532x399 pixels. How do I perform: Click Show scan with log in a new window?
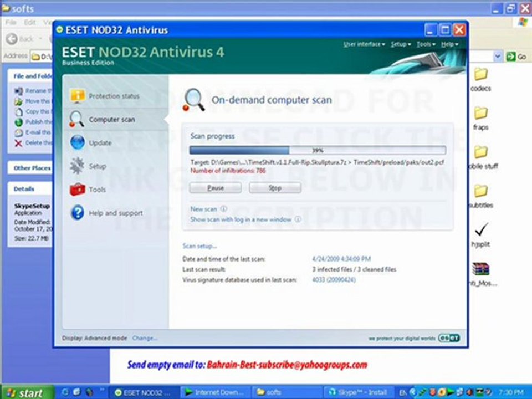click(x=241, y=219)
